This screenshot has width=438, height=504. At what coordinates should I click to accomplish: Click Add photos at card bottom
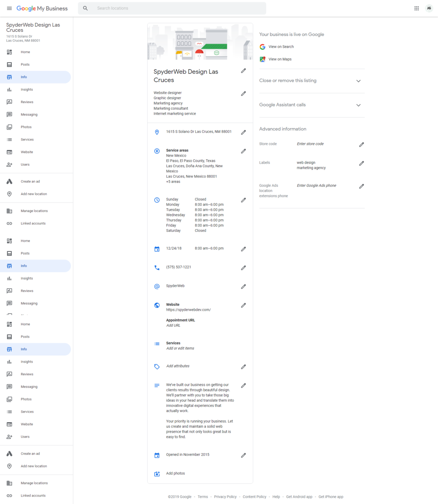tap(175, 473)
